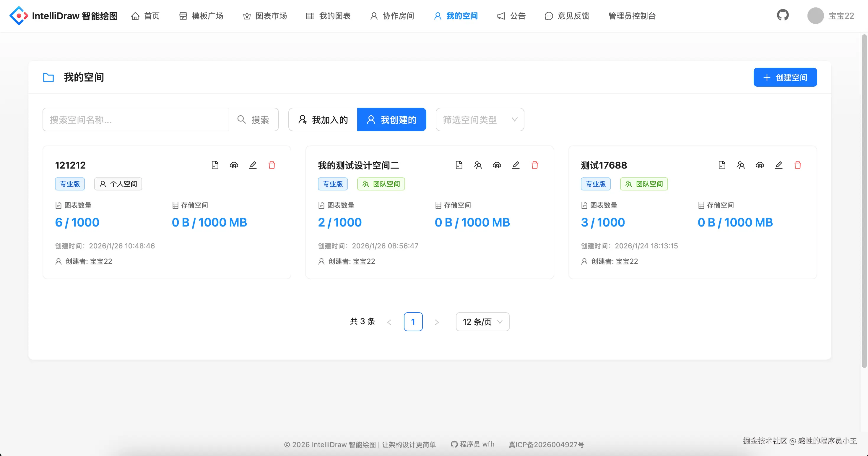This screenshot has width=868, height=456.
Task: Open the 12 条/页 page size dropdown
Action: (482, 322)
